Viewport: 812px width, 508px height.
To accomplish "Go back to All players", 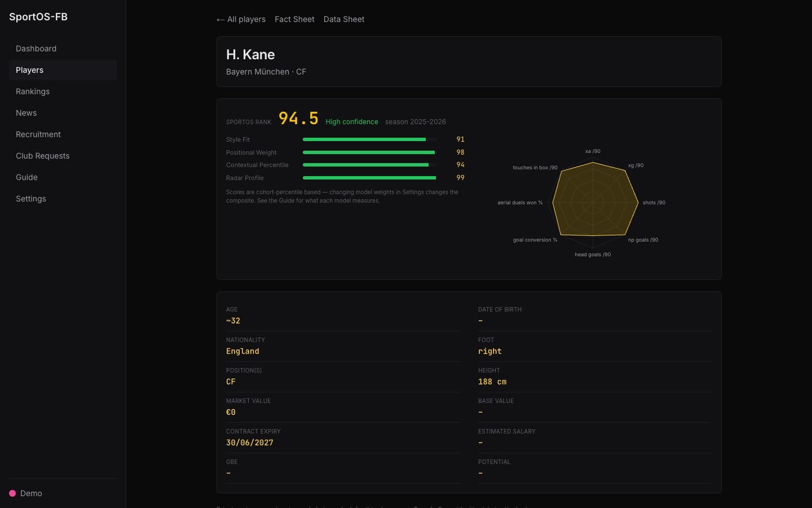I will click(x=241, y=19).
